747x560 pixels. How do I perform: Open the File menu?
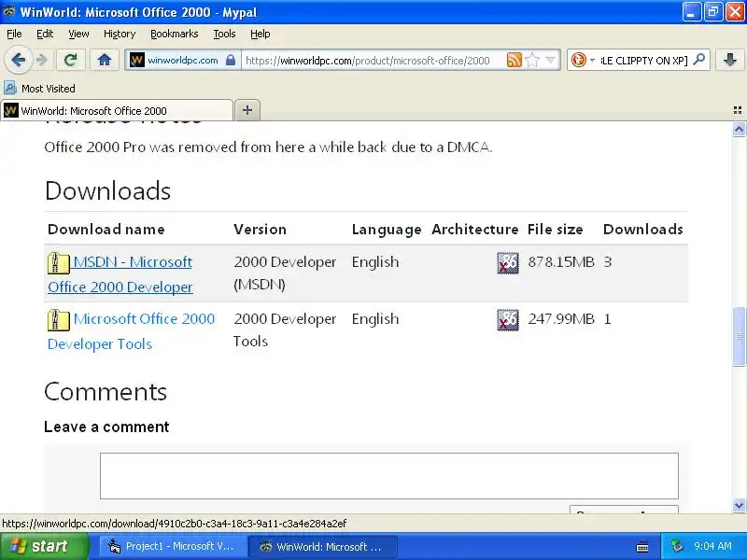(14, 34)
